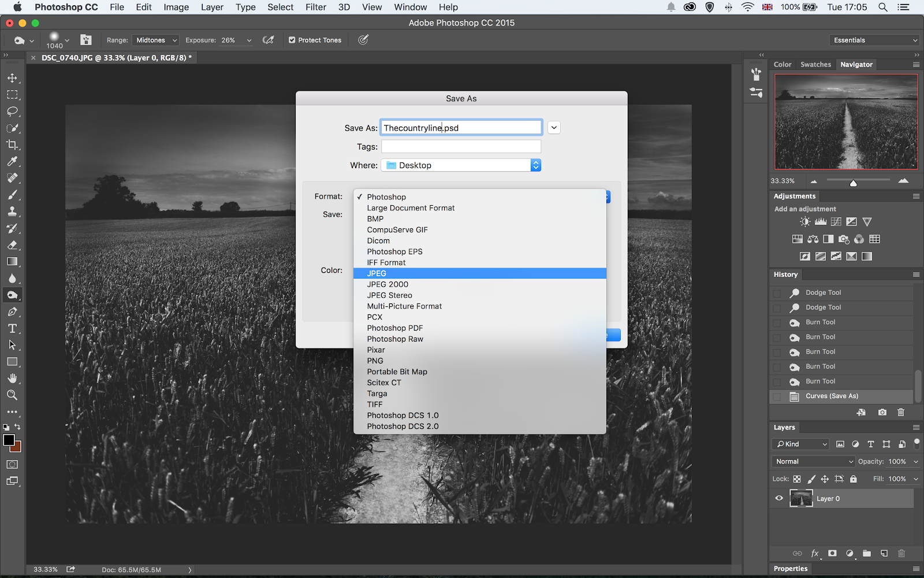
Task: Toggle lock transparent pixels
Action: click(x=797, y=479)
